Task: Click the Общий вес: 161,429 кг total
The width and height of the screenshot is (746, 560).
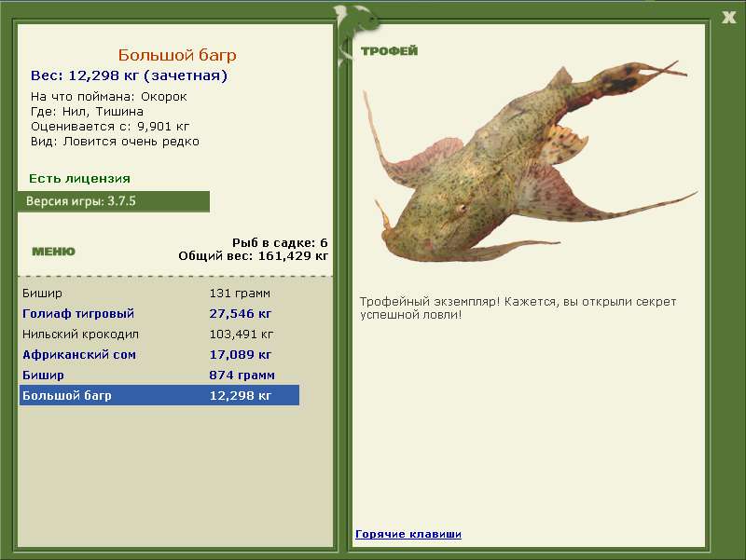Action: tap(254, 254)
